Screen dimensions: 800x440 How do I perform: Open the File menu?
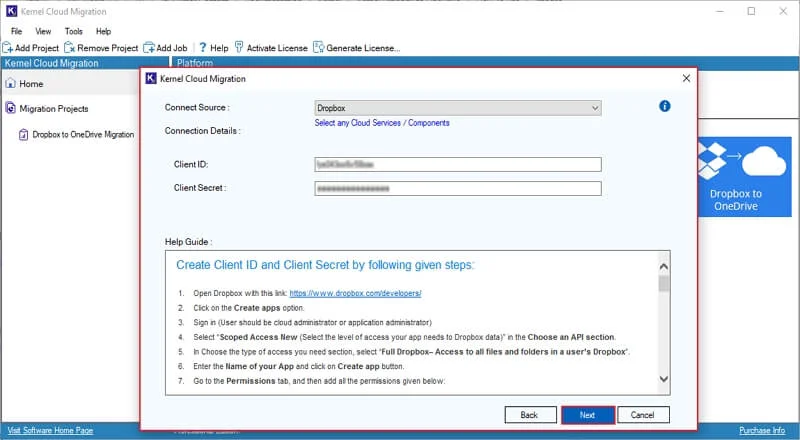[x=16, y=31]
